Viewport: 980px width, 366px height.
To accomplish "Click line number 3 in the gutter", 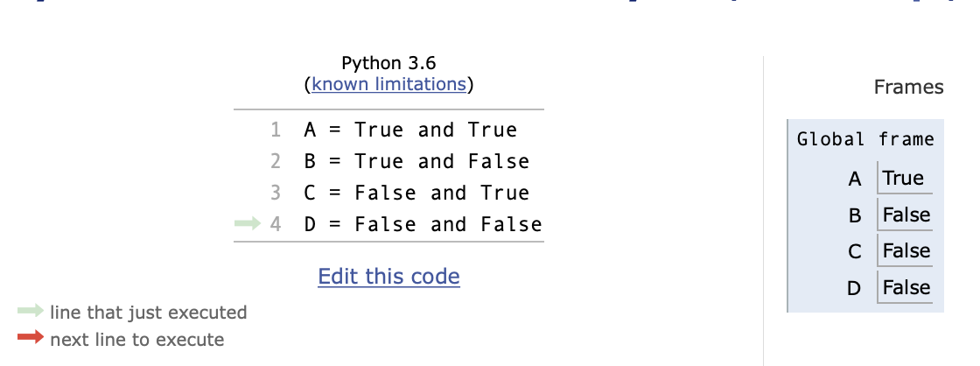I will click(x=276, y=193).
